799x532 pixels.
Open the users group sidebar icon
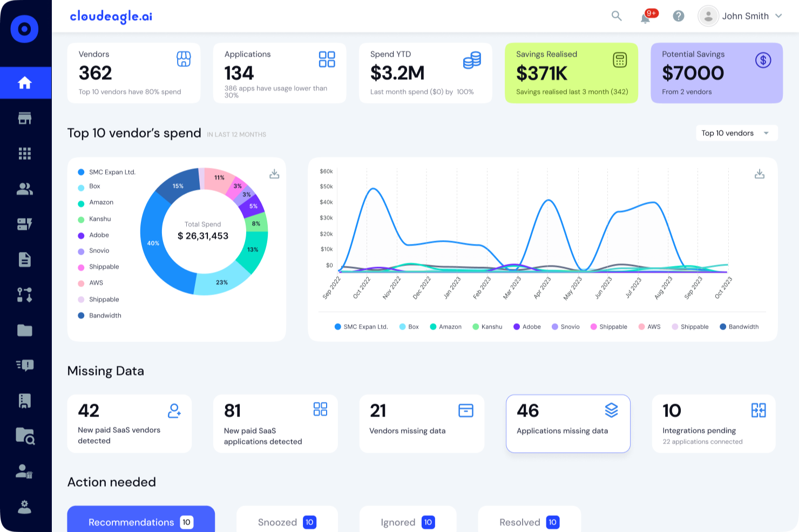point(25,189)
